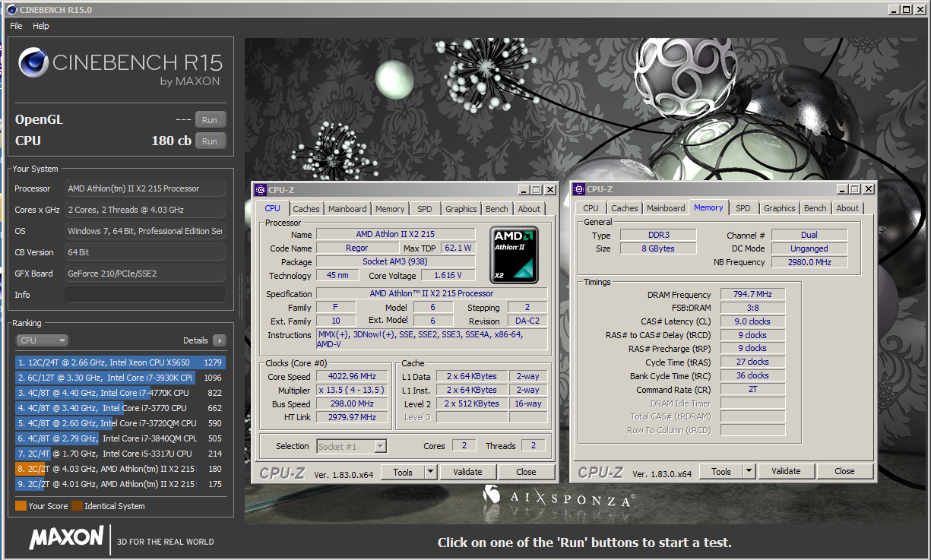Open Caches tab in left CPU-Z
Screen dimensions: 931x560
click(x=306, y=209)
